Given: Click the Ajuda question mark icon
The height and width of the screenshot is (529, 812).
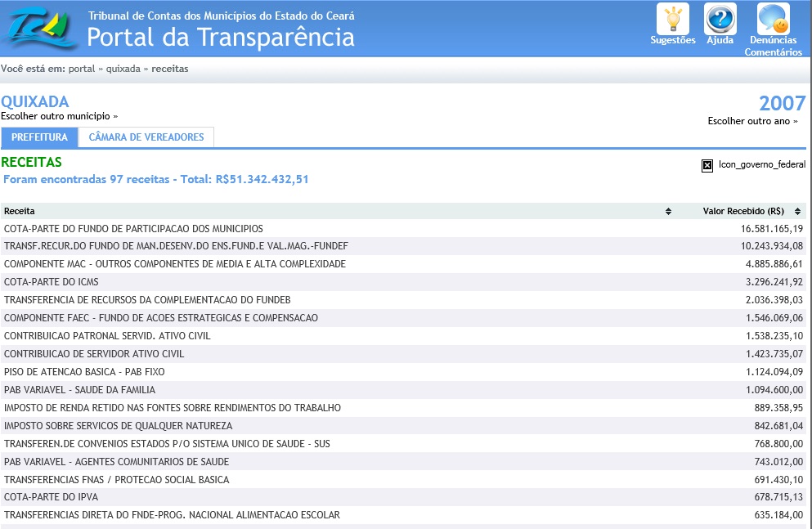Looking at the screenshot, I should (720, 20).
